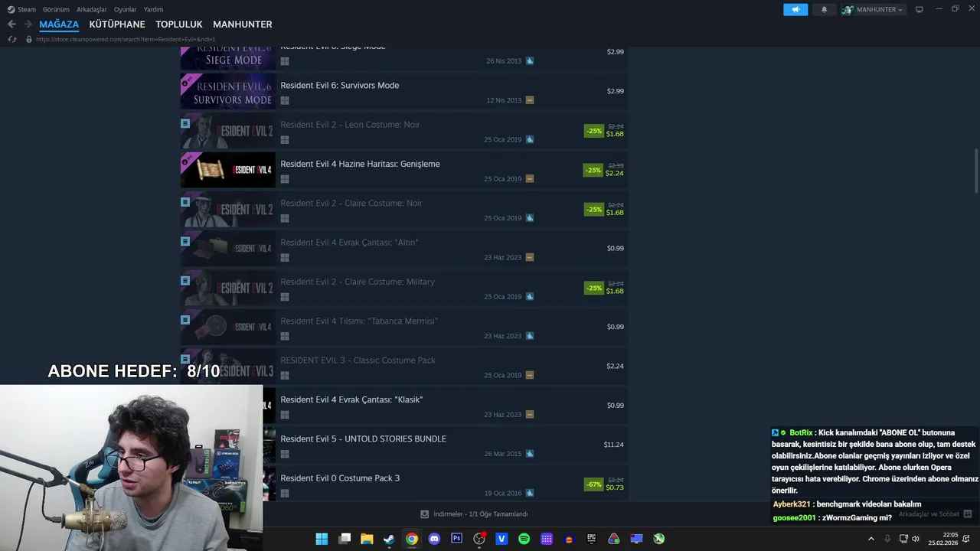Screen dimensions: 980x551
Task: Click the $11.24 price of UNTOLD STORIES BUNDLE
Action: [x=613, y=445]
